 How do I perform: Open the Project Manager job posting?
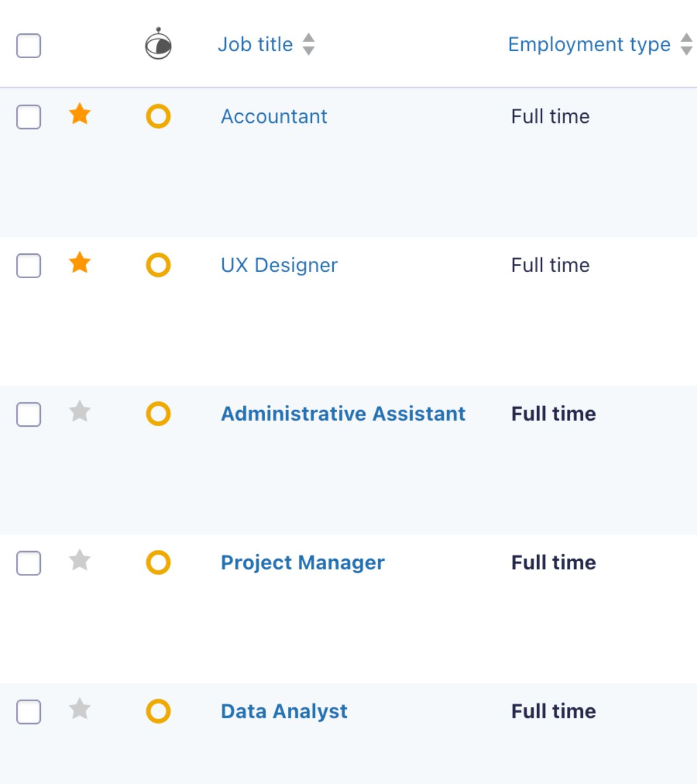coord(302,562)
